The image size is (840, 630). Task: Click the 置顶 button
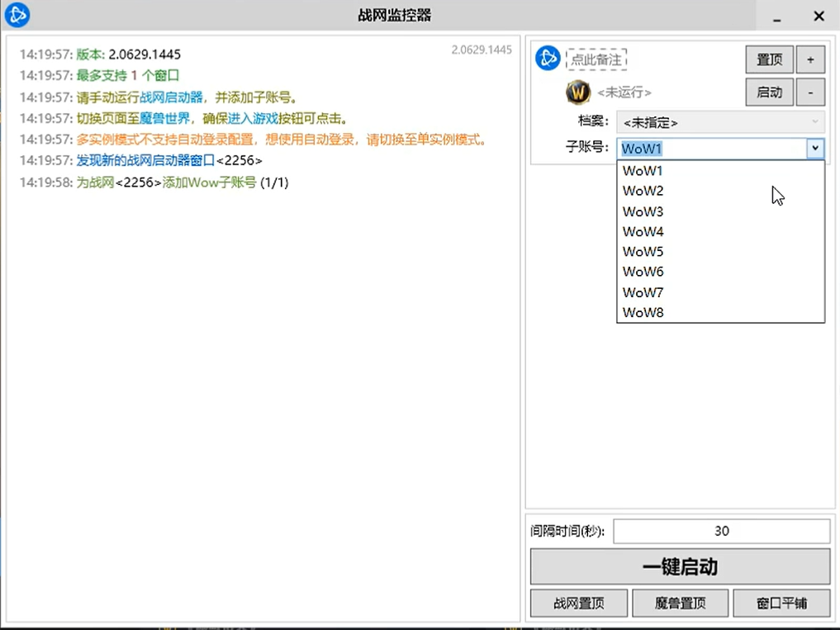point(769,59)
